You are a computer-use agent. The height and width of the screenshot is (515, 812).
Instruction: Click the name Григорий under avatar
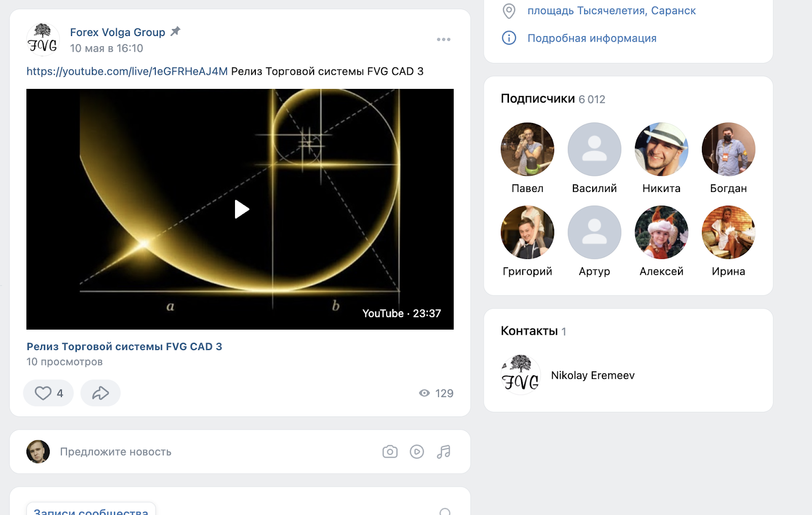527,271
